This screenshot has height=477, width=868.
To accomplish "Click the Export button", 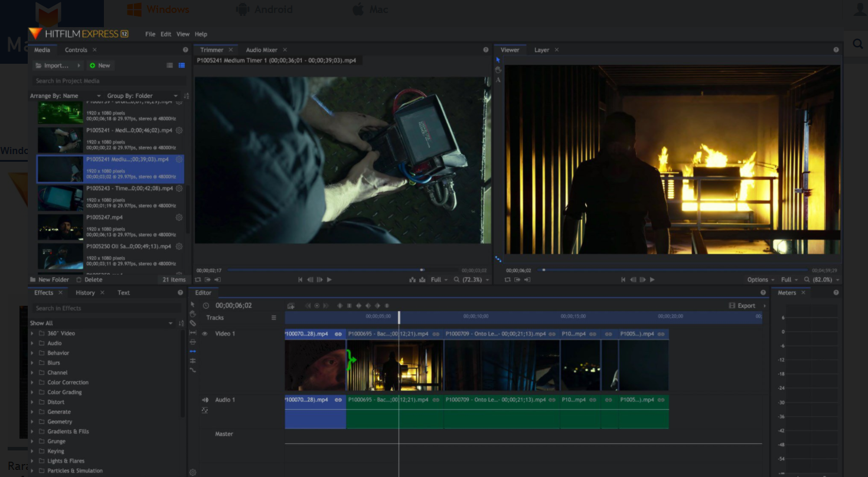I will pyautogui.click(x=743, y=306).
